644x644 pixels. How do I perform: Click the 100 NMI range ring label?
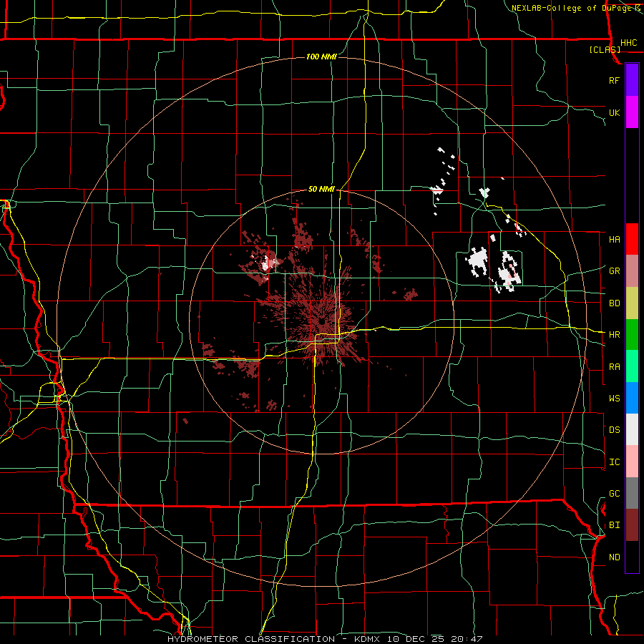321,57
